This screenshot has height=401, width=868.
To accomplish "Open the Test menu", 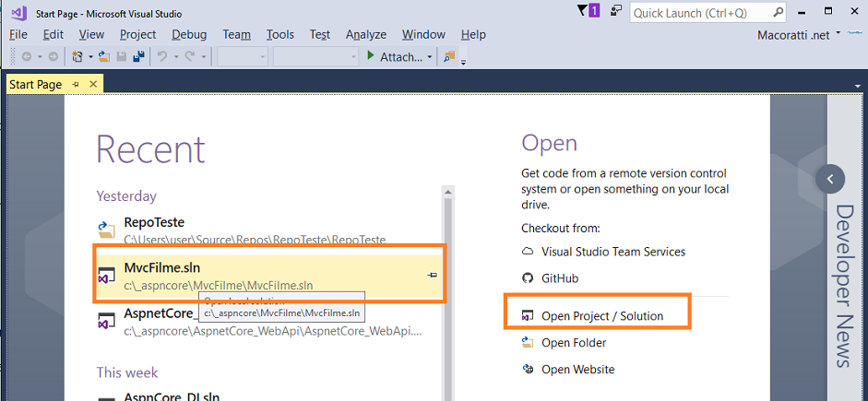I will pos(320,34).
